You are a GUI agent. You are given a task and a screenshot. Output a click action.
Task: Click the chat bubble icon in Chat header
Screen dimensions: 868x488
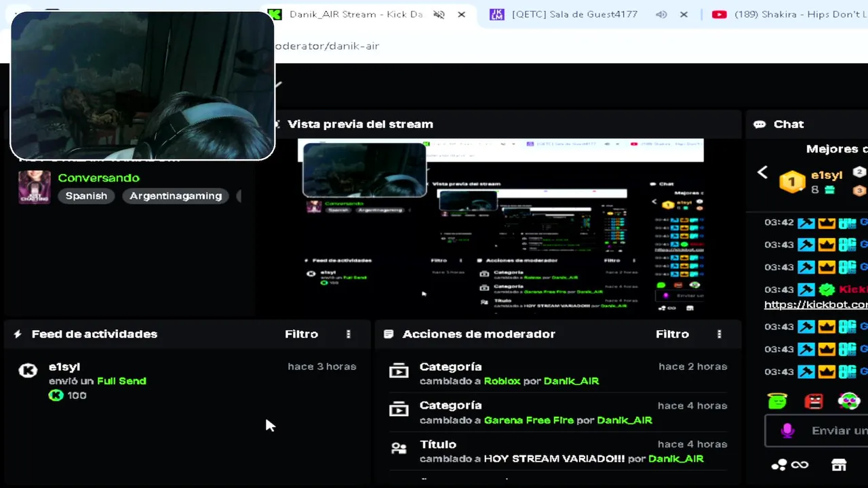tap(759, 125)
